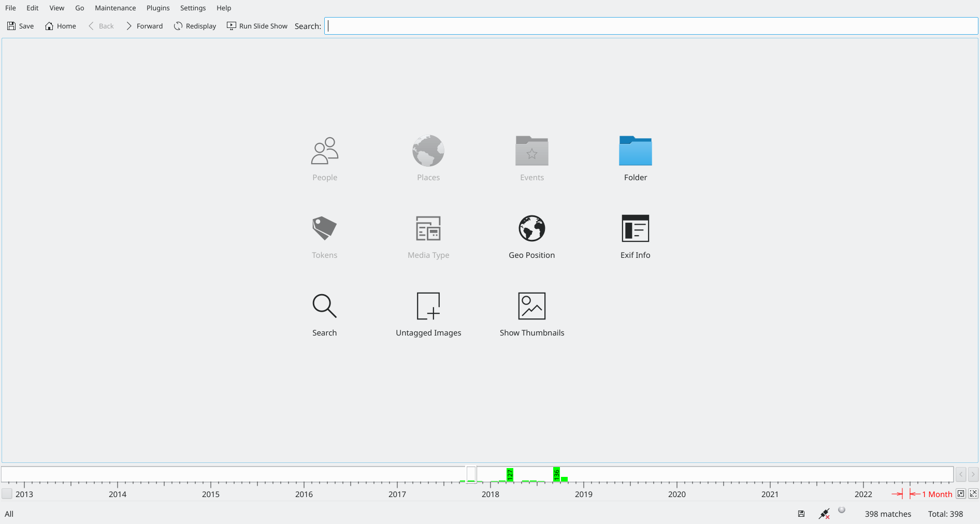Open the Maintenance menu
Viewport: 980px width, 524px height.
pos(115,8)
